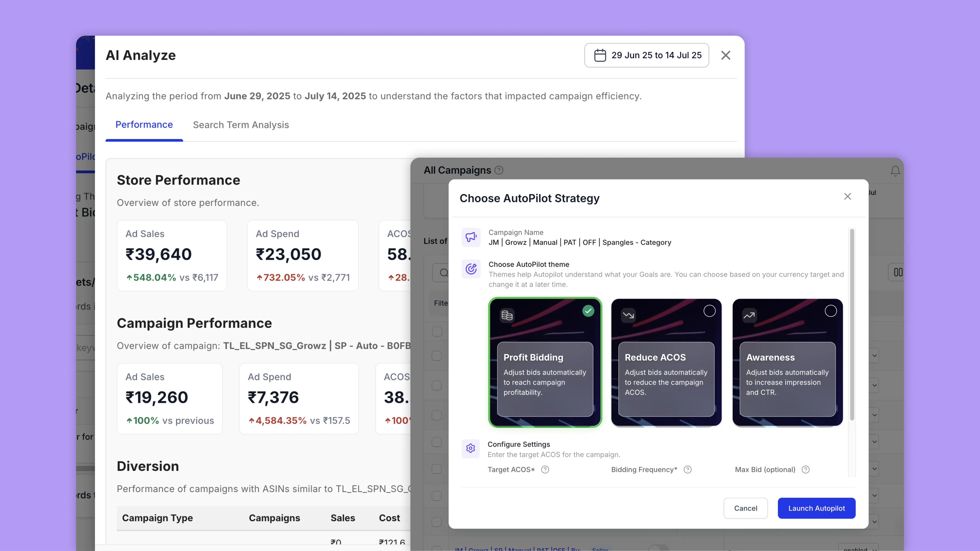The height and width of the screenshot is (551, 980).
Task: Click the AutoPilot theme target icon
Action: (x=471, y=269)
